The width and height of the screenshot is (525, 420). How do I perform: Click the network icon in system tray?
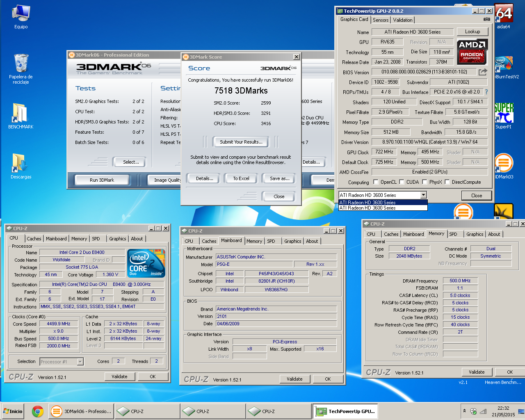[x=483, y=411]
